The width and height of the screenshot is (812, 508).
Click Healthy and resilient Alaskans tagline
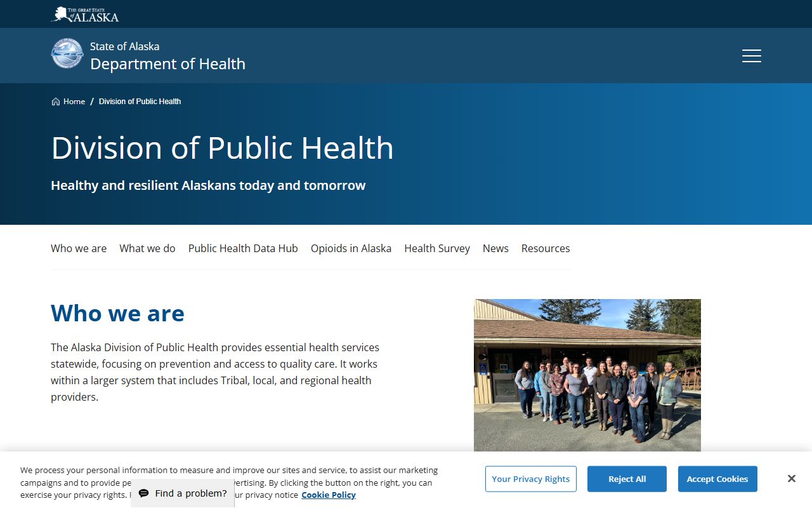[208, 185]
